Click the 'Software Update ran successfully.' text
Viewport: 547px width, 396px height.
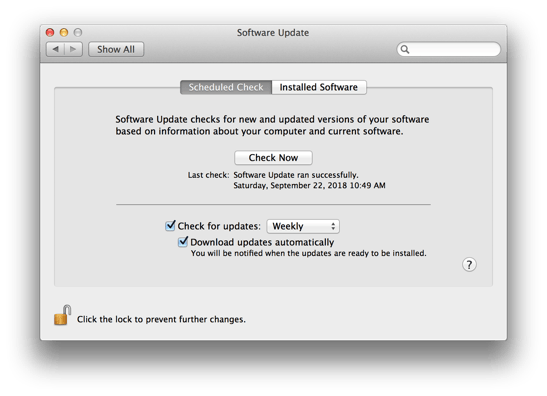296,175
